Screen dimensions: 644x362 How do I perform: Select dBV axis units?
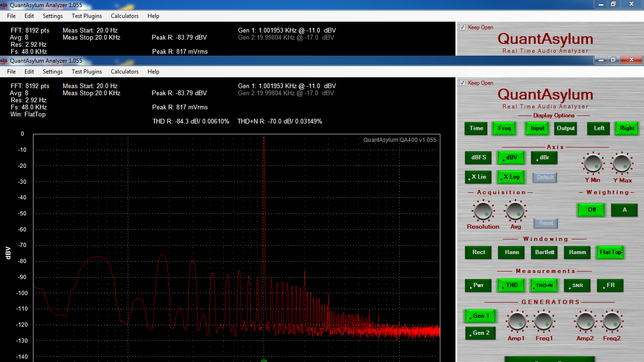pos(511,158)
